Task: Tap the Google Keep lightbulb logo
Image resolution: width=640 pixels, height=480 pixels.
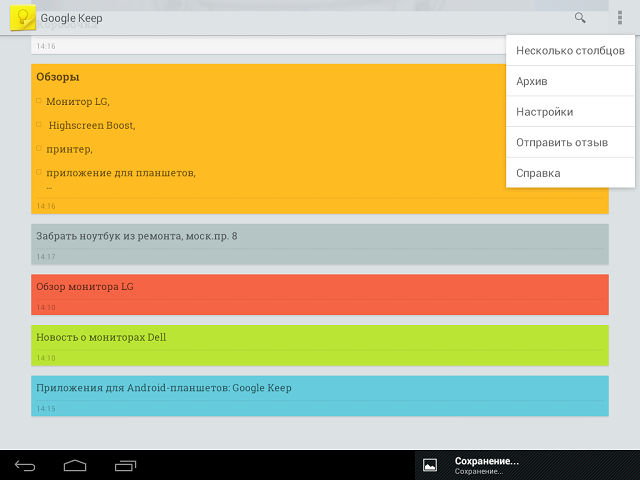Action: [23, 18]
